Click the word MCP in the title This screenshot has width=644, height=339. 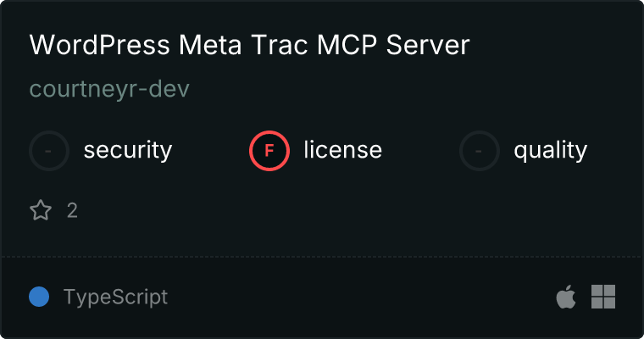[347, 45]
